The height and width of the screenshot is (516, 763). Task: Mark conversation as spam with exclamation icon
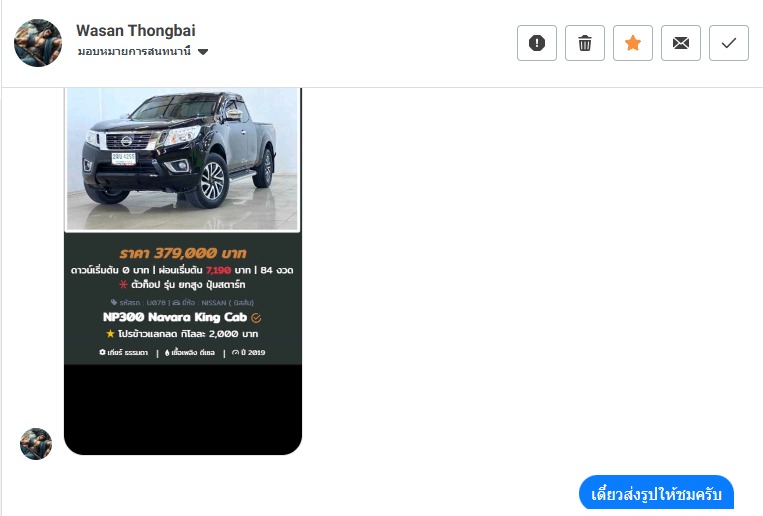(x=537, y=43)
